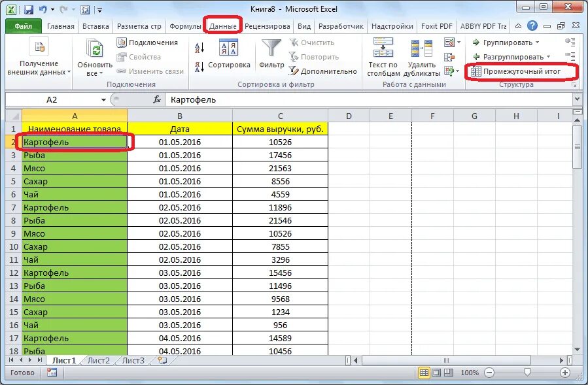Click the Select All corner button
The image size is (588, 385).
pyautogui.click(x=14, y=116)
